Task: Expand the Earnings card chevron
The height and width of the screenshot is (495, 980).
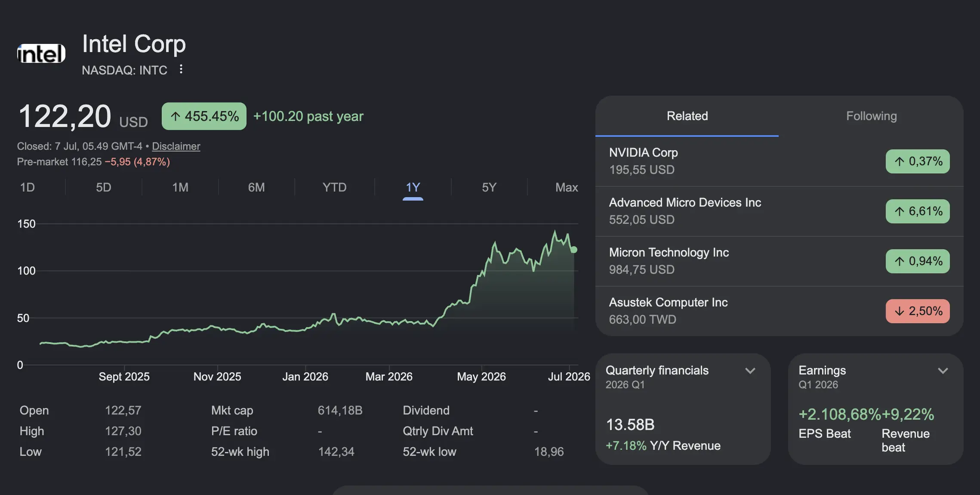Action: pyautogui.click(x=943, y=371)
